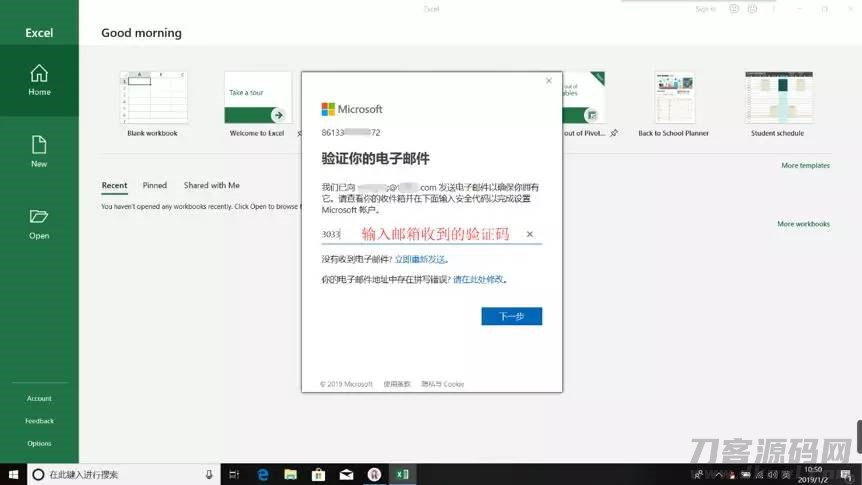Open Options in the sidebar
This screenshot has width=862, height=485.
click(39, 443)
